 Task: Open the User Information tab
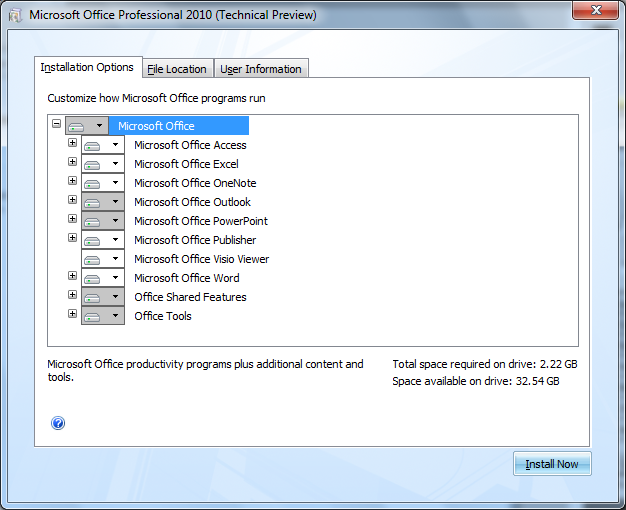261,69
